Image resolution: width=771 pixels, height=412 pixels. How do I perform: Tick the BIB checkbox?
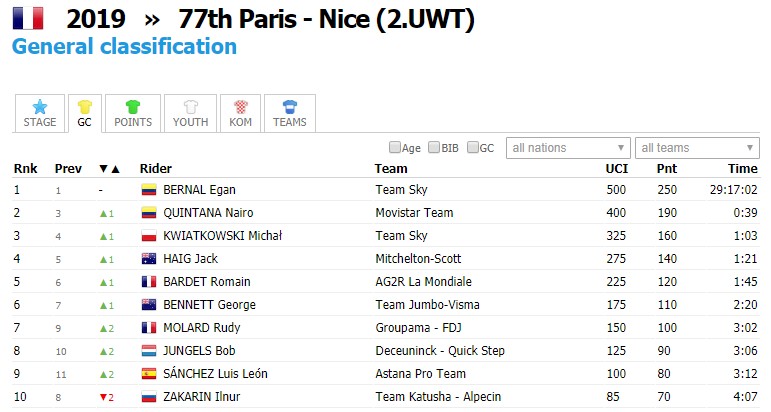point(434,147)
